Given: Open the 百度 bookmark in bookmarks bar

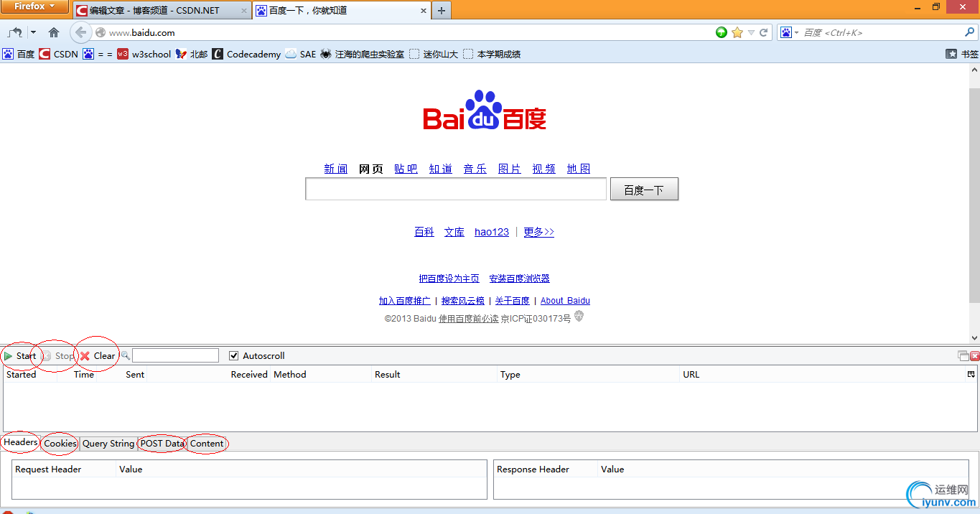Looking at the screenshot, I should point(19,54).
